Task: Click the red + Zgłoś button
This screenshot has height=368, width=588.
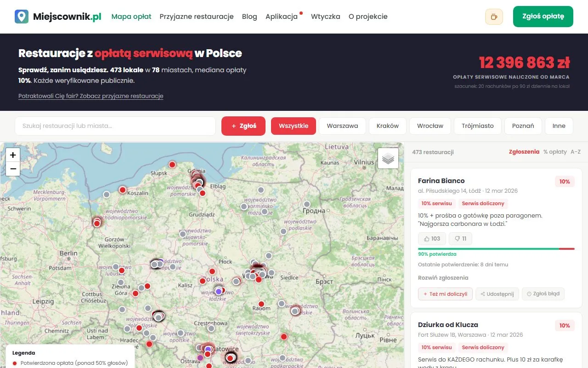Action: point(243,126)
